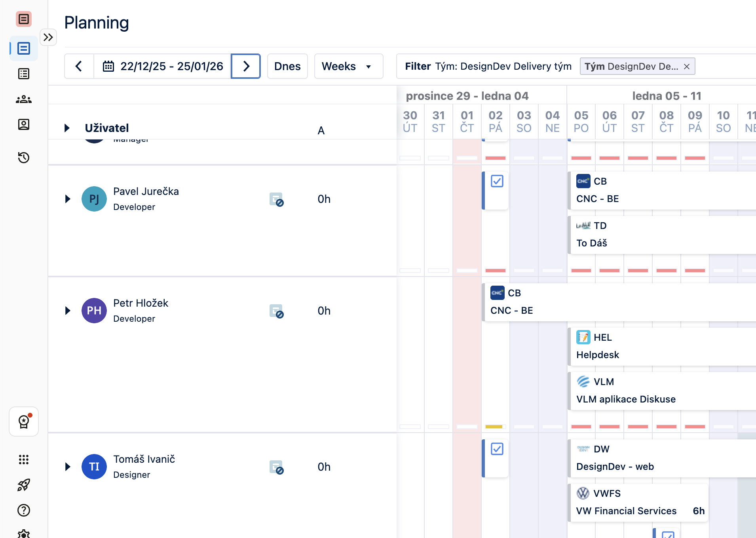This screenshot has height=538, width=756.
Task: Open the user profile card icon in sidebar
Action: 24,124
